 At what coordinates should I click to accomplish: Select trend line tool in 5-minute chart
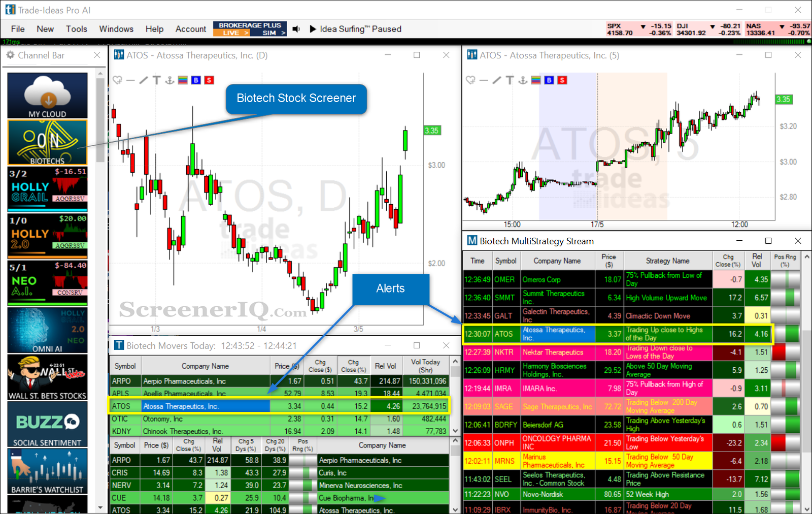click(x=497, y=80)
